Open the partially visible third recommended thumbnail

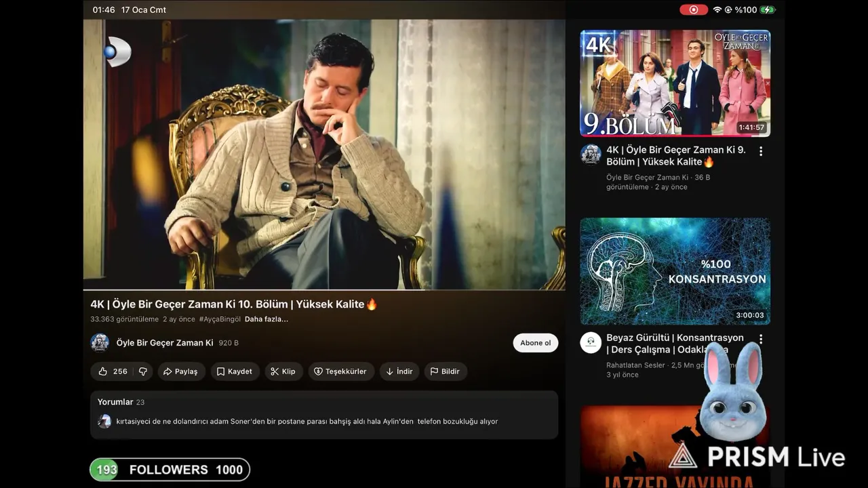coord(675,447)
